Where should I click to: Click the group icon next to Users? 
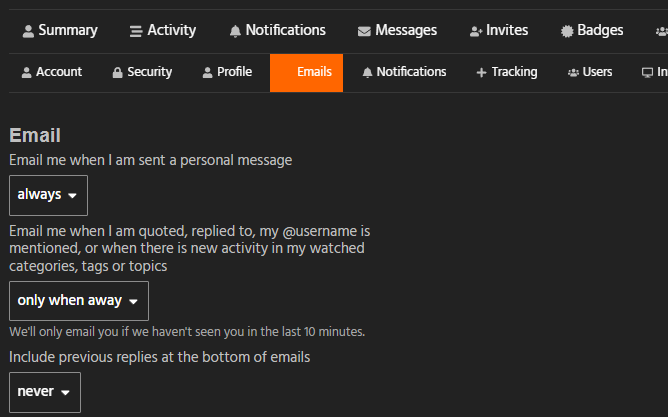pos(573,73)
